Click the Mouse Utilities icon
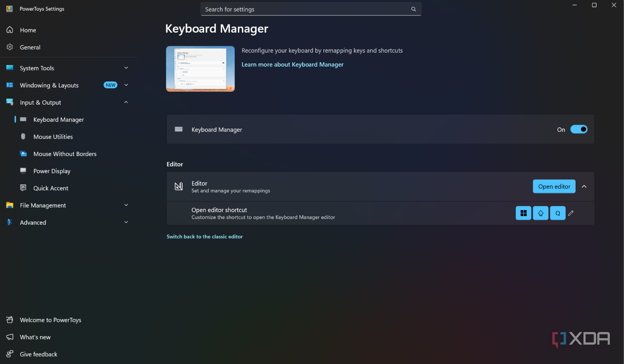The width and height of the screenshot is (624, 364). [x=23, y=136]
